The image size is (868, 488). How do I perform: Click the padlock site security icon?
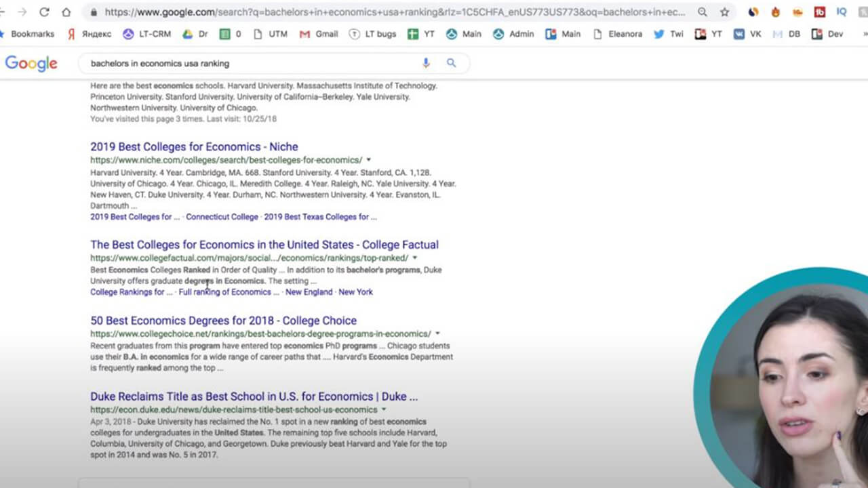pos(93,12)
